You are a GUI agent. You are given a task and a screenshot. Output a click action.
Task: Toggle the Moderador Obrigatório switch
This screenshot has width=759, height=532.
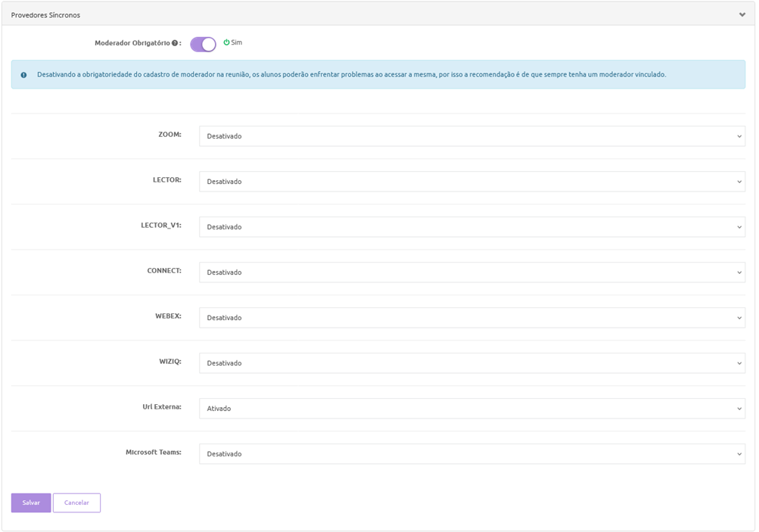tap(203, 45)
